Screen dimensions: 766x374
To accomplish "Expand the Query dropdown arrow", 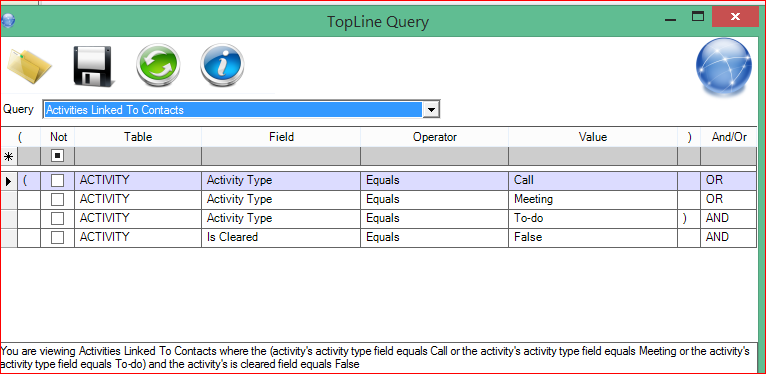I will 431,109.
